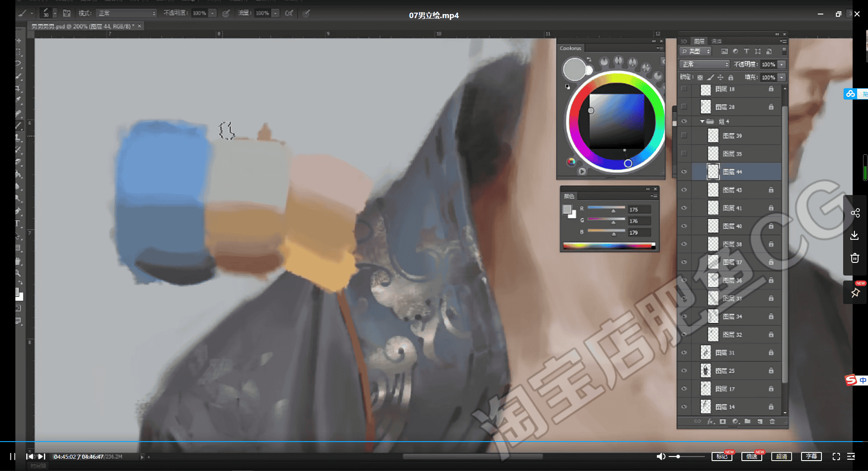The width and height of the screenshot is (868, 471).
Task: Open the brush mode 正常 dropdown
Action: coord(126,13)
